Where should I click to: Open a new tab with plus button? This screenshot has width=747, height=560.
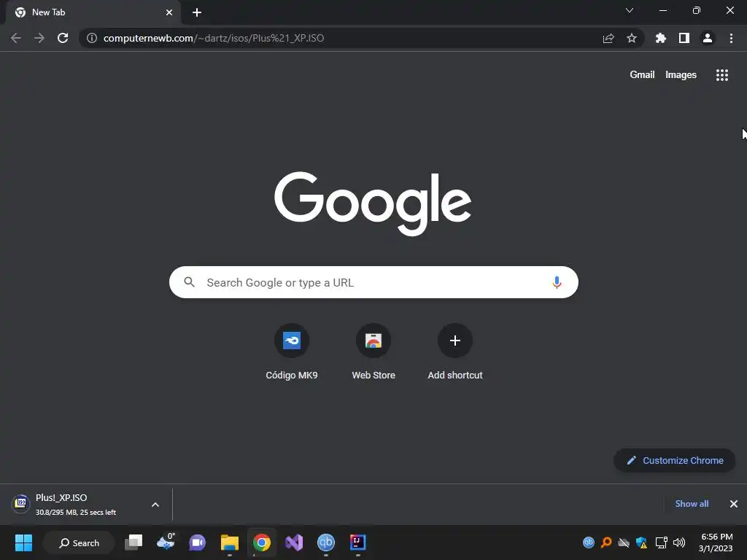pyautogui.click(x=197, y=12)
